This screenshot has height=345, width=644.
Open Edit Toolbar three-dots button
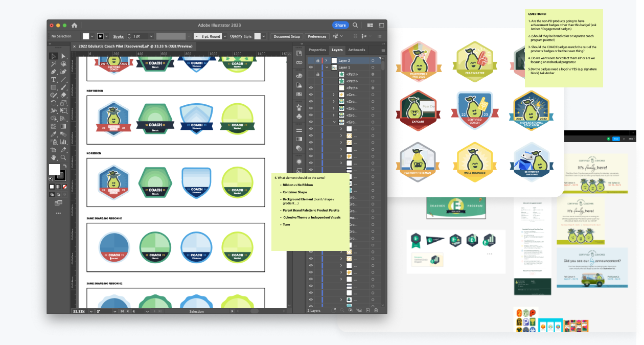point(58,213)
